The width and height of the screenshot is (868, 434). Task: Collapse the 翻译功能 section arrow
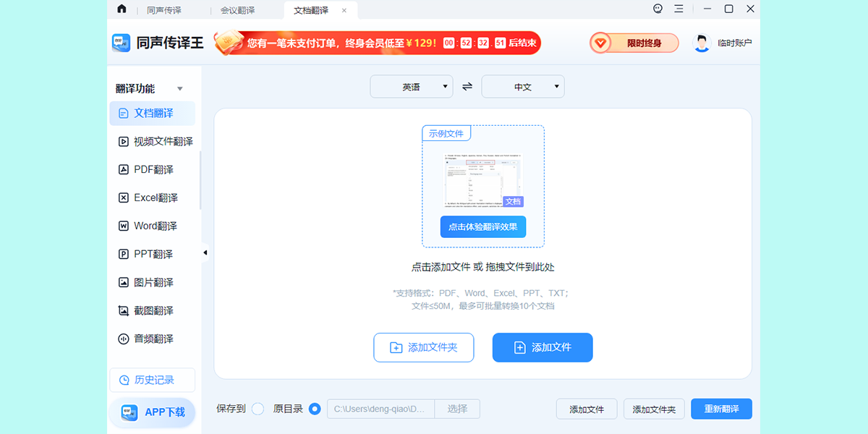point(180,89)
